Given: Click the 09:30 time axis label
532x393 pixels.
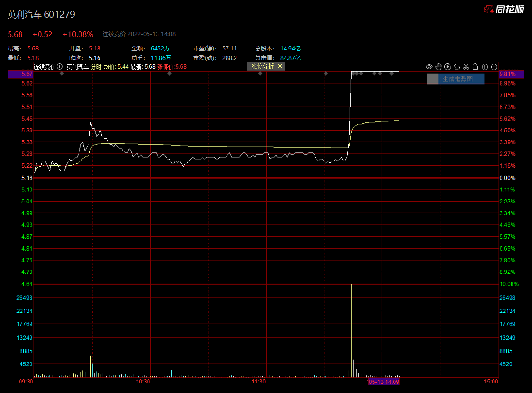Looking at the screenshot, I should 26,382.
